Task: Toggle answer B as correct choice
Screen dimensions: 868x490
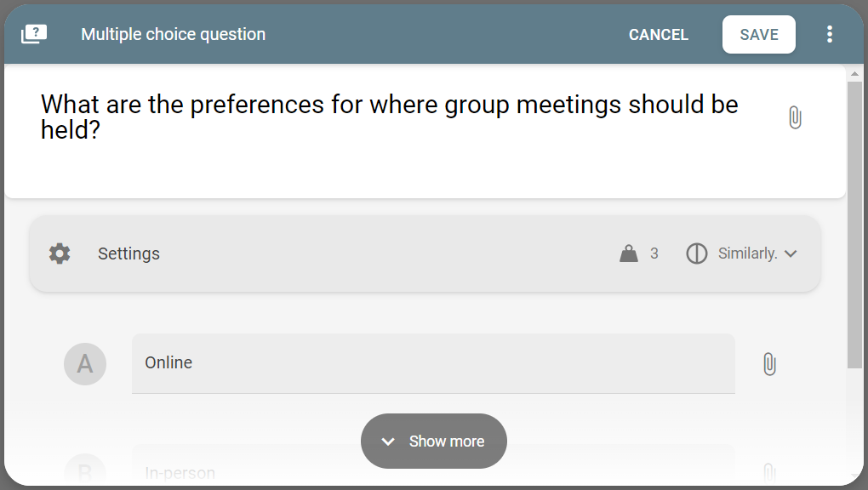Action: tap(85, 470)
